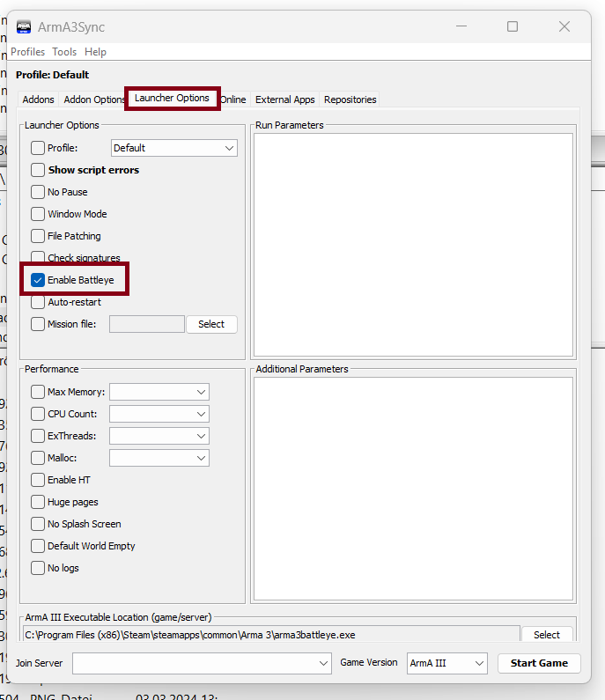Switch to the Online tab
The width and height of the screenshot is (605, 700).
click(233, 99)
